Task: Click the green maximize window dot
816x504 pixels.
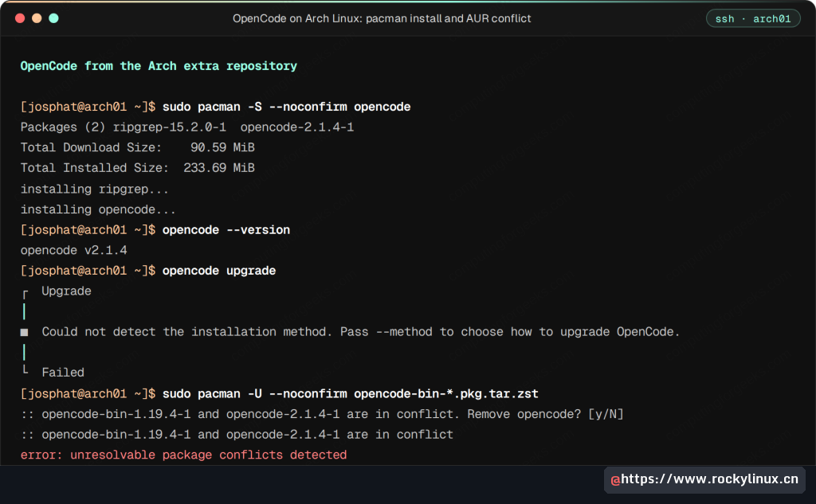Action: click(53, 18)
